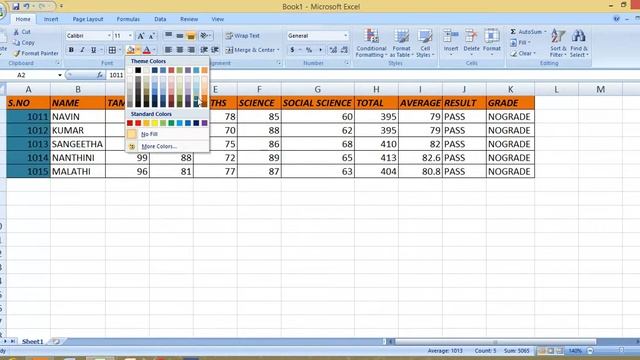Open Conditional Formatting menu
640x360 pixels.
[371, 43]
